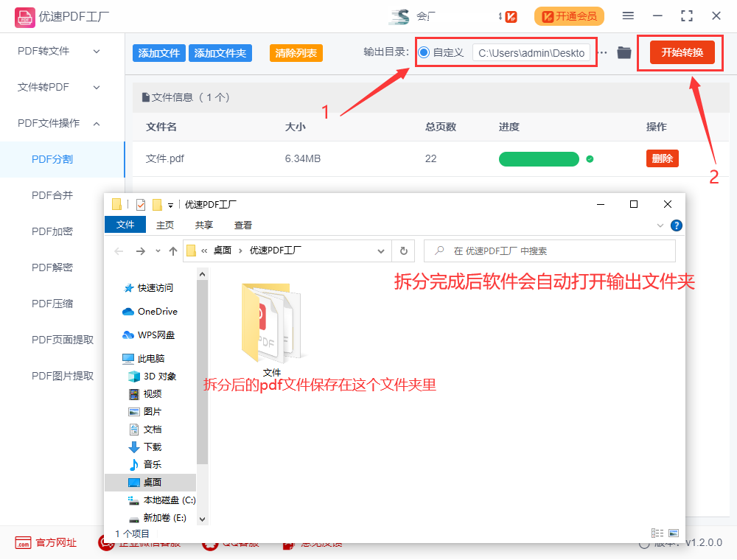Image resolution: width=737 pixels, height=560 pixels.
Task: Go forward with the Explorer forward arrow
Action: 141,251
